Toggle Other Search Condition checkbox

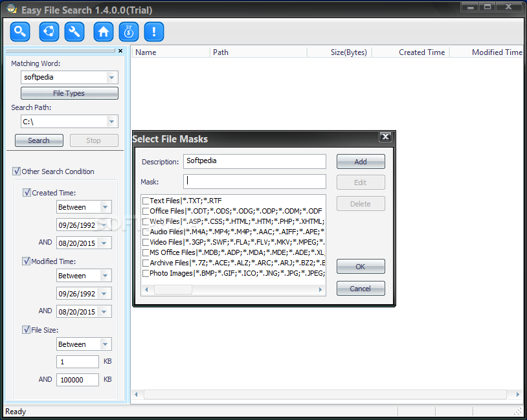coord(16,171)
